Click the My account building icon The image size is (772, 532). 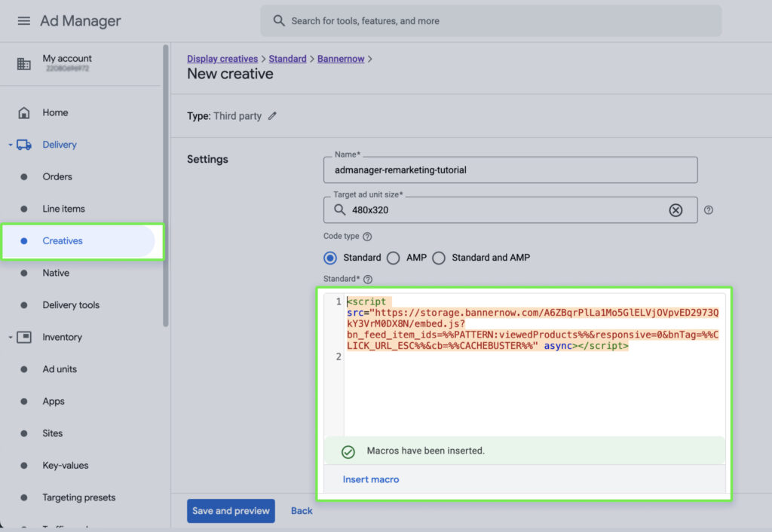tap(23, 63)
